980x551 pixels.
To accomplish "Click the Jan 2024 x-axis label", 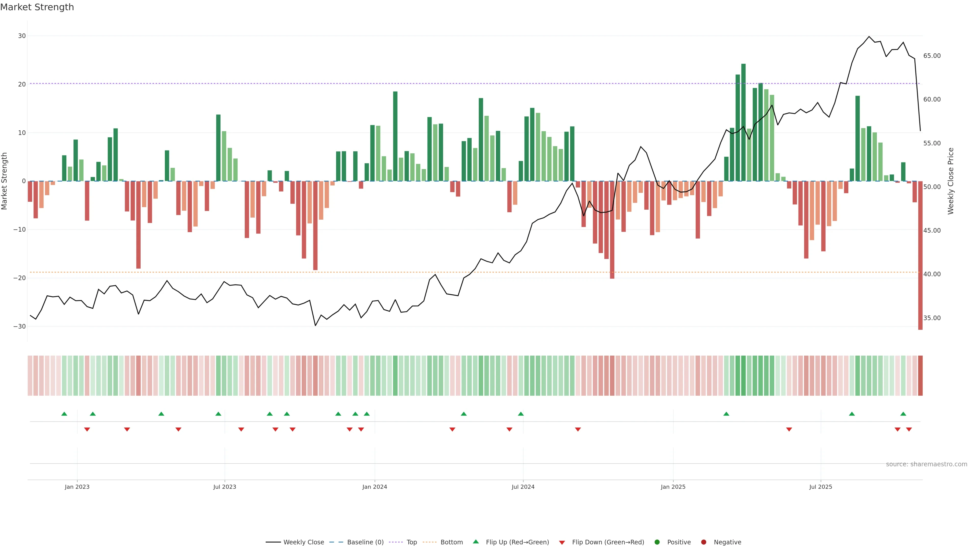I will [374, 487].
